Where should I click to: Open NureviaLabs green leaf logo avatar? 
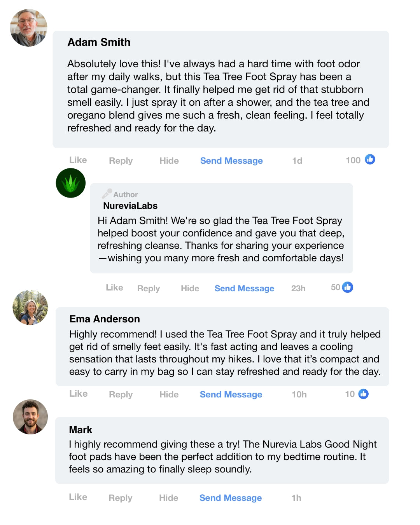(x=71, y=183)
